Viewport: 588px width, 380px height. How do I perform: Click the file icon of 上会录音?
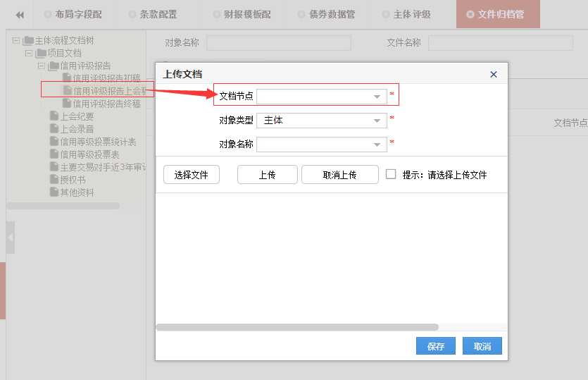[54, 129]
